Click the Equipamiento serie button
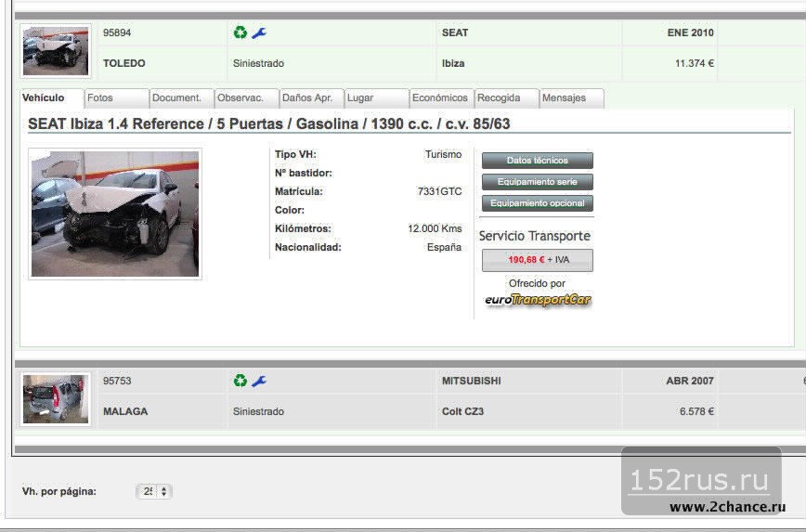Image resolution: width=806 pixels, height=532 pixels. click(x=537, y=182)
